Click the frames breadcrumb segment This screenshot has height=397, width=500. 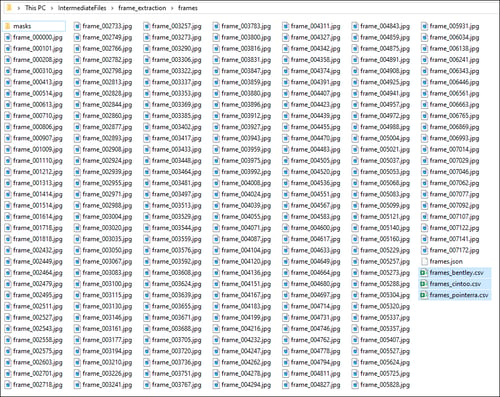(x=188, y=8)
